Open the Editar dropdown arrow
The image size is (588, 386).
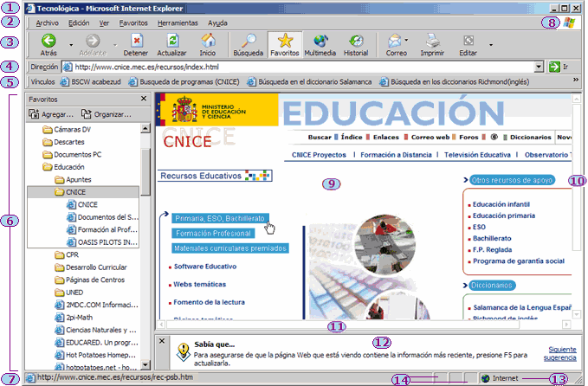[x=491, y=45]
